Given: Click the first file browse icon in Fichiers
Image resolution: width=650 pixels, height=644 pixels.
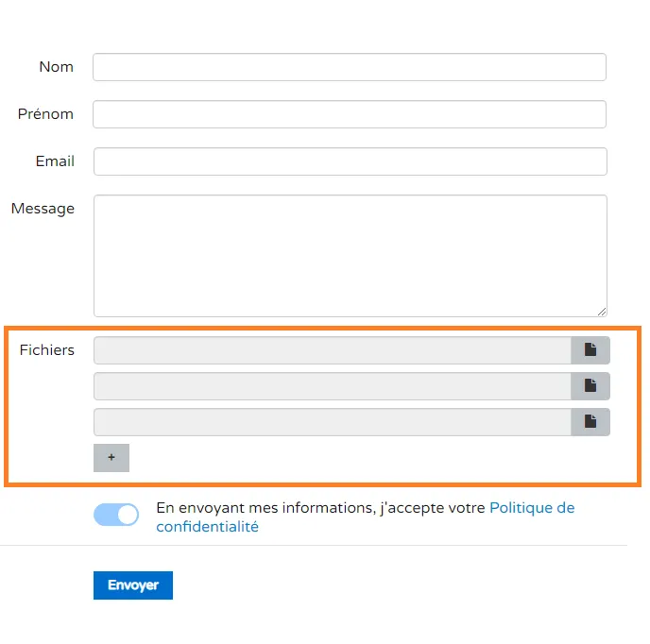Looking at the screenshot, I should 590,350.
